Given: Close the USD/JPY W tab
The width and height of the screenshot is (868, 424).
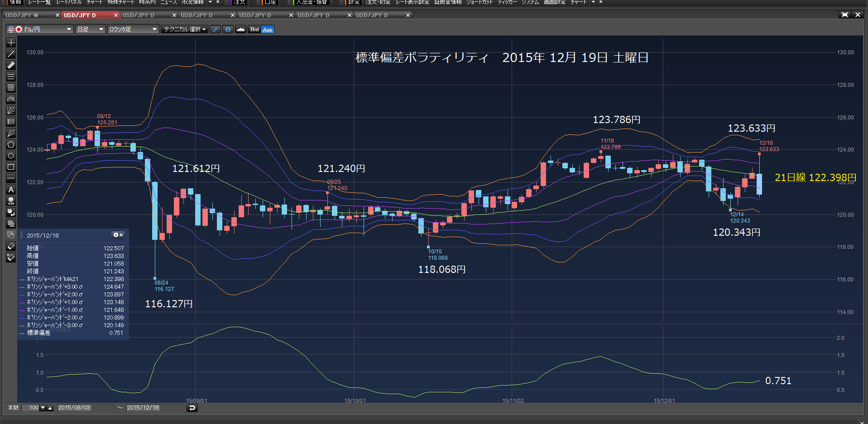Looking at the screenshot, I should (x=58, y=15).
